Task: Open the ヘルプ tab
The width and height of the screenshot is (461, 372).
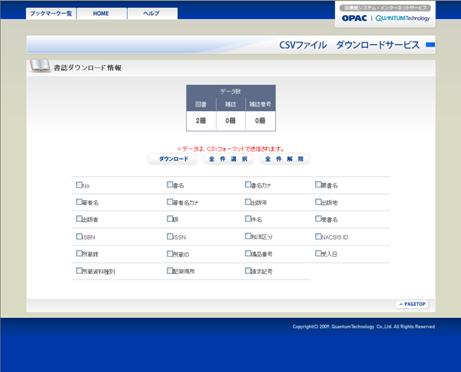Action: (x=152, y=14)
